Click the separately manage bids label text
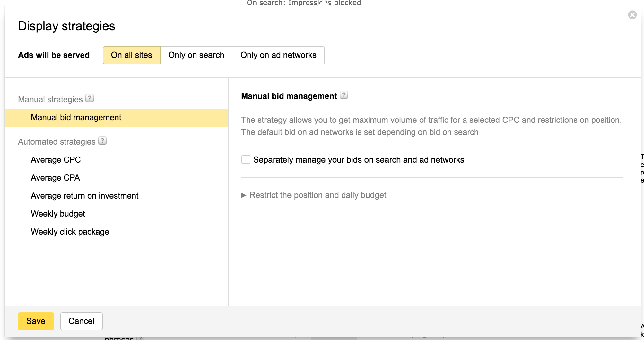The height and width of the screenshot is (340, 644). coord(359,160)
